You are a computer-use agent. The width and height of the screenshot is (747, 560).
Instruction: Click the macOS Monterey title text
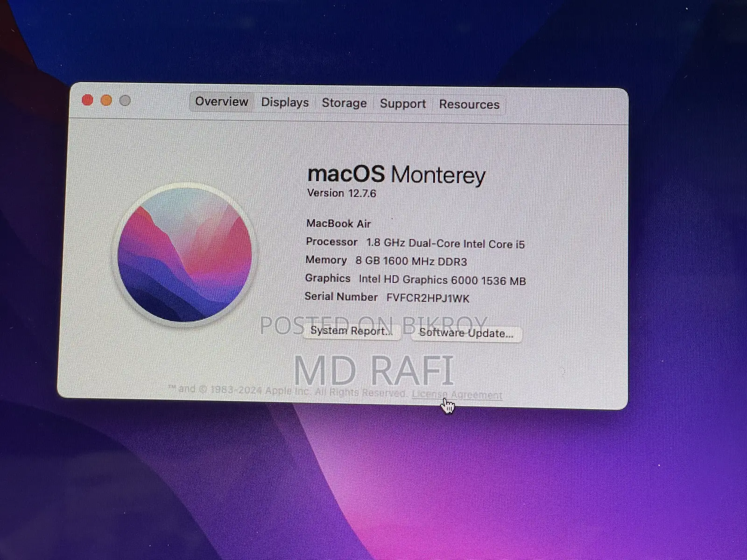click(397, 175)
